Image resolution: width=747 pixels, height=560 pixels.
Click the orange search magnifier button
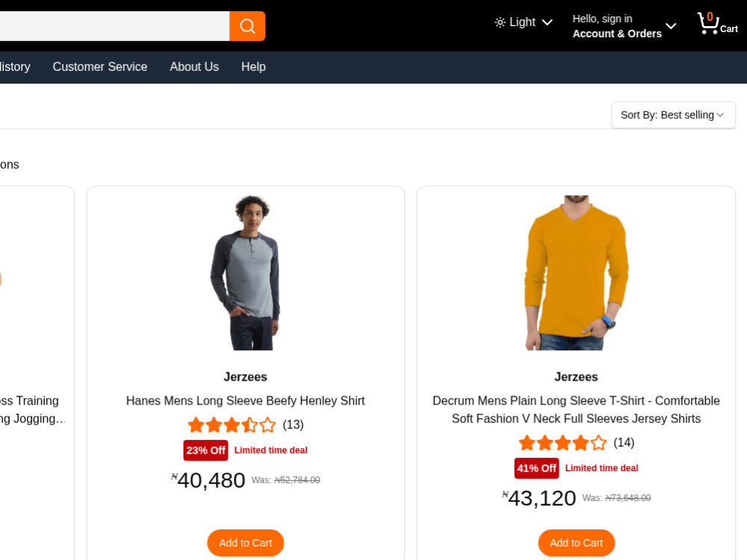pyautogui.click(x=247, y=25)
